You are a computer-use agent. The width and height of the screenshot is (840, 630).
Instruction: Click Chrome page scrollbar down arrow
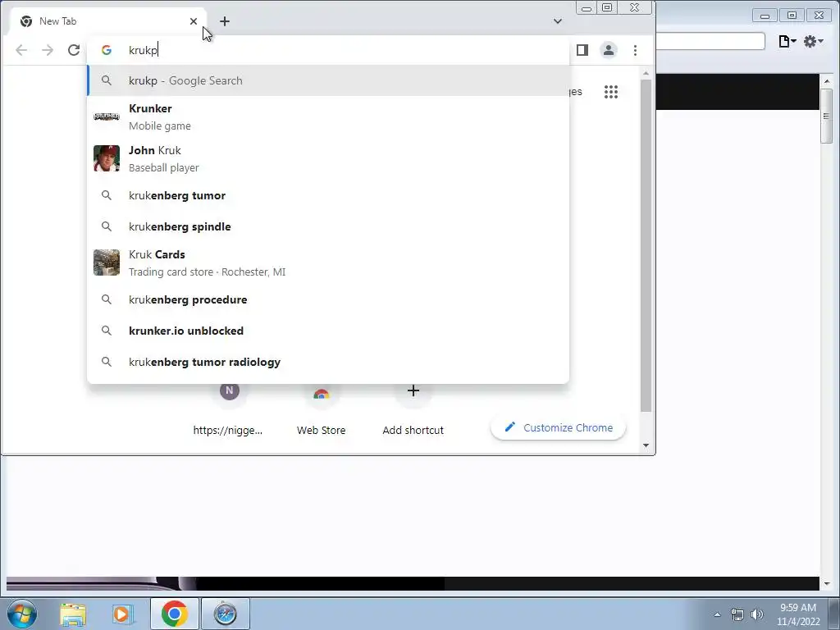pos(646,445)
